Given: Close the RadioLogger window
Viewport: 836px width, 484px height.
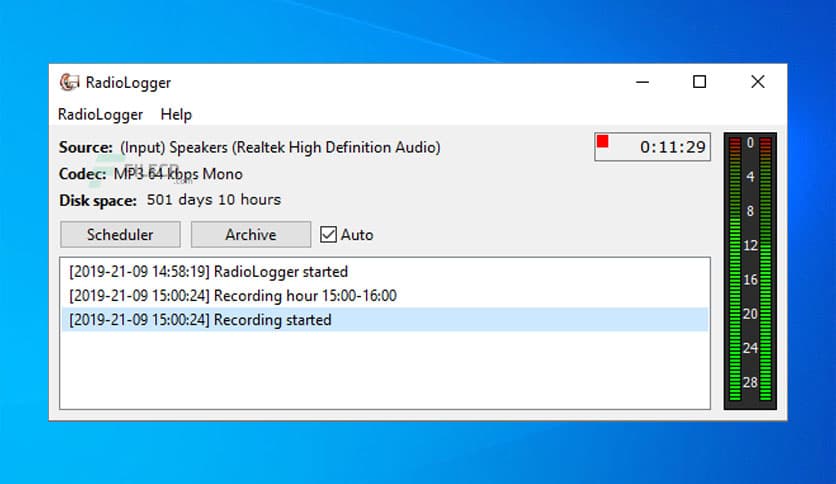Looking at the screenshot, I should (758, 82).
